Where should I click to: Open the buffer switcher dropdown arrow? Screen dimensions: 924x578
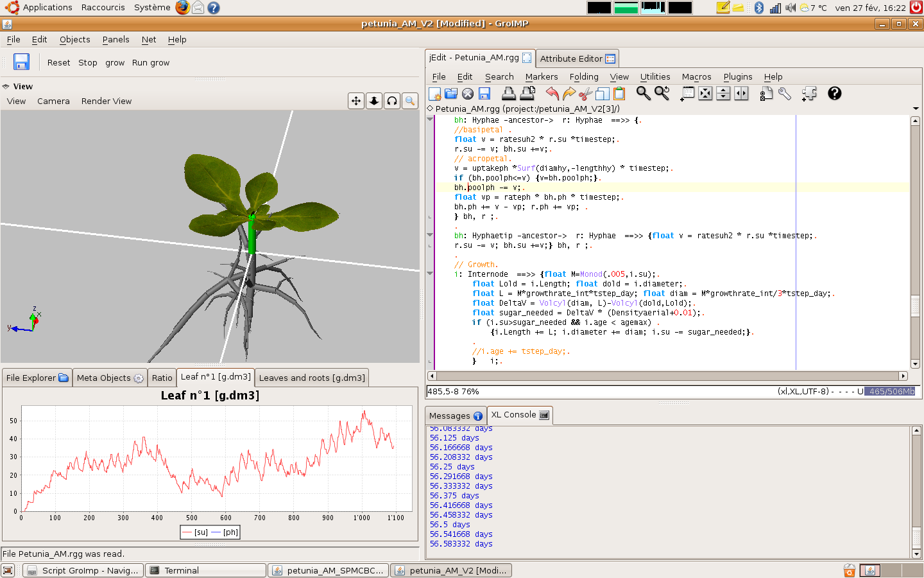click(x=916, y=109)
